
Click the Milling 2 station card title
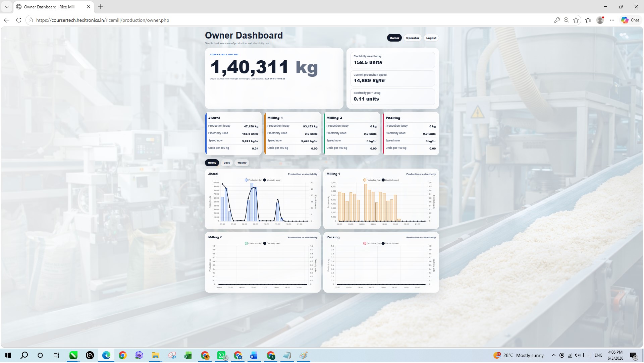(x=334, y=118)
